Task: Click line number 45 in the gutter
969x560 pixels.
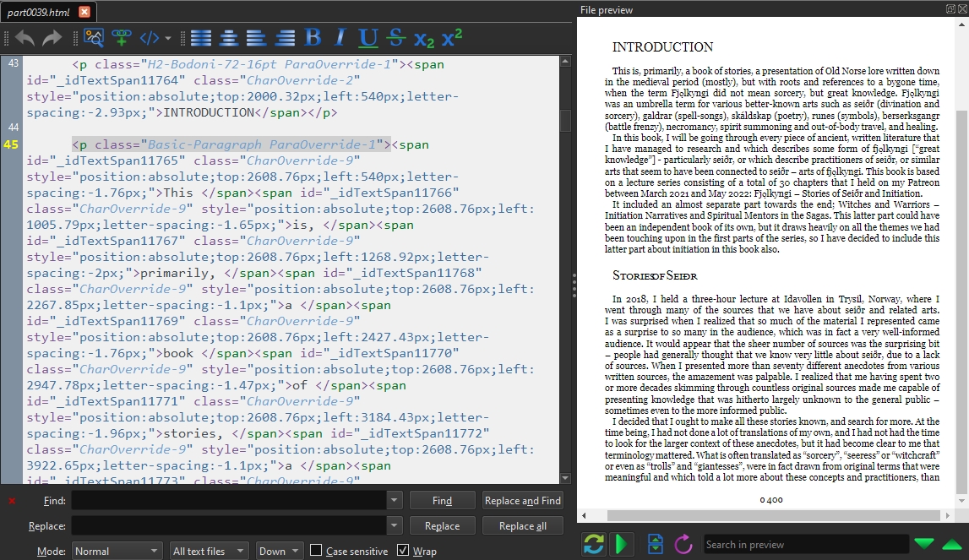Action: [x=12, y=144]
